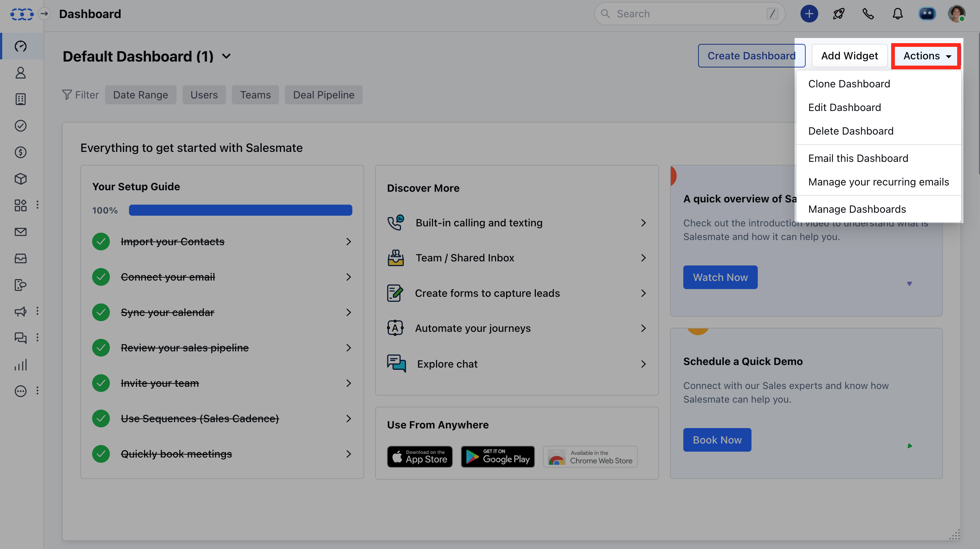Open the Contacts section in sidebar
This screenshot has width=980, height=549.
tap(20, 73)
